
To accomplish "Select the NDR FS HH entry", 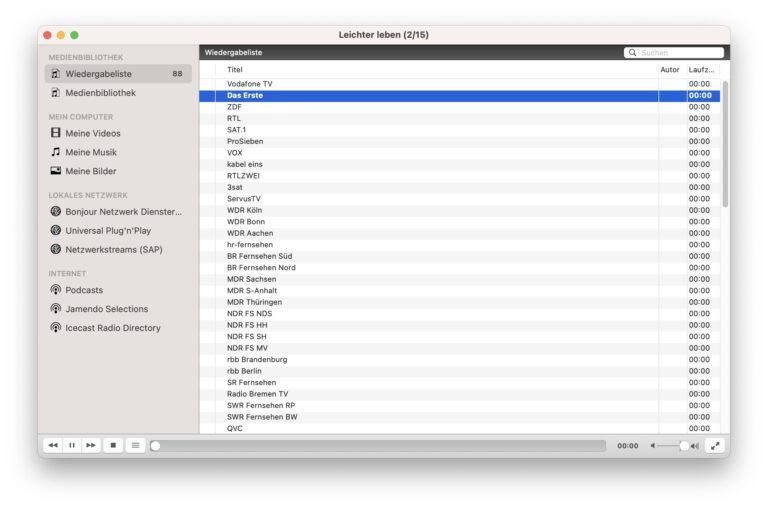I will coord(459,325).
